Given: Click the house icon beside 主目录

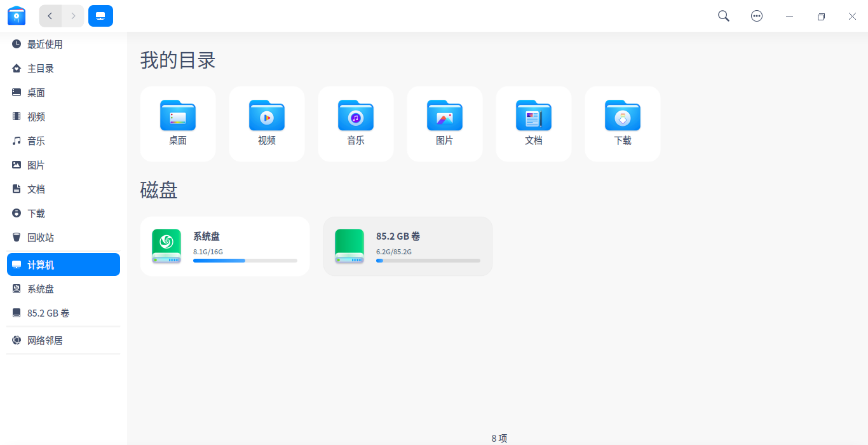Looking at the screenshot, I should click(17, 68).
